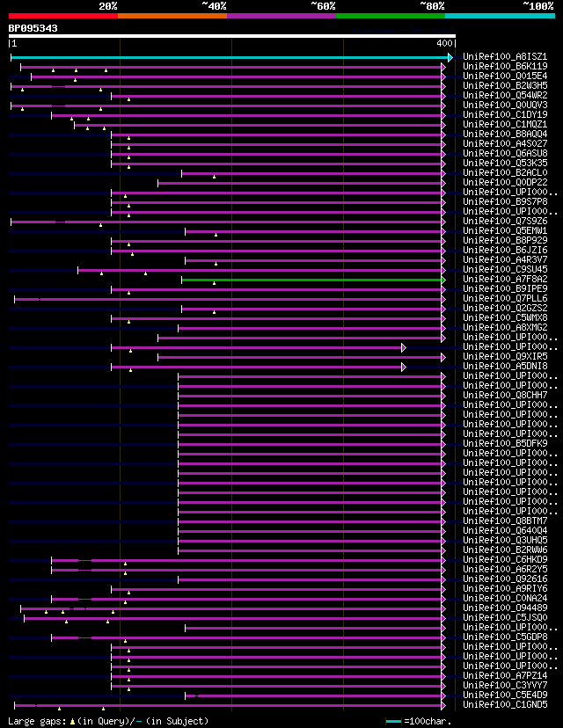Viewport: 563px width, 728px height.
Task: Select the UniRef100_A4S027 label
Action: tap(505, 144)
